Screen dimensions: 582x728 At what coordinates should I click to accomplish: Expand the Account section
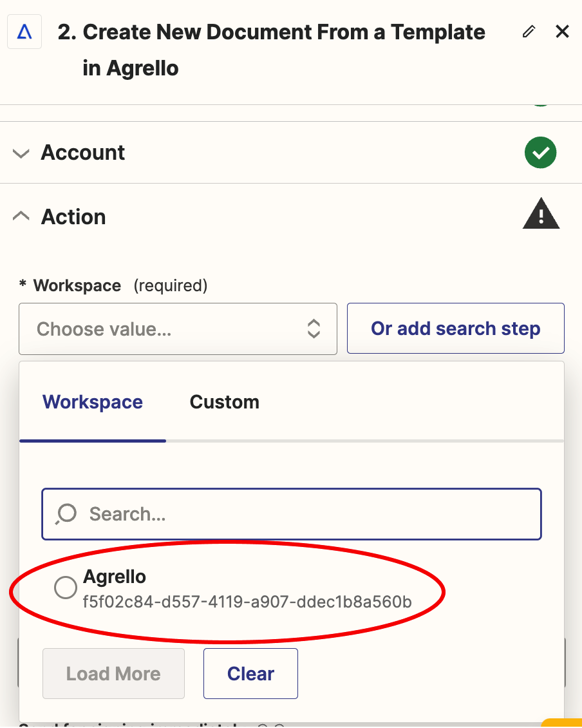click(x=21, y=153)
